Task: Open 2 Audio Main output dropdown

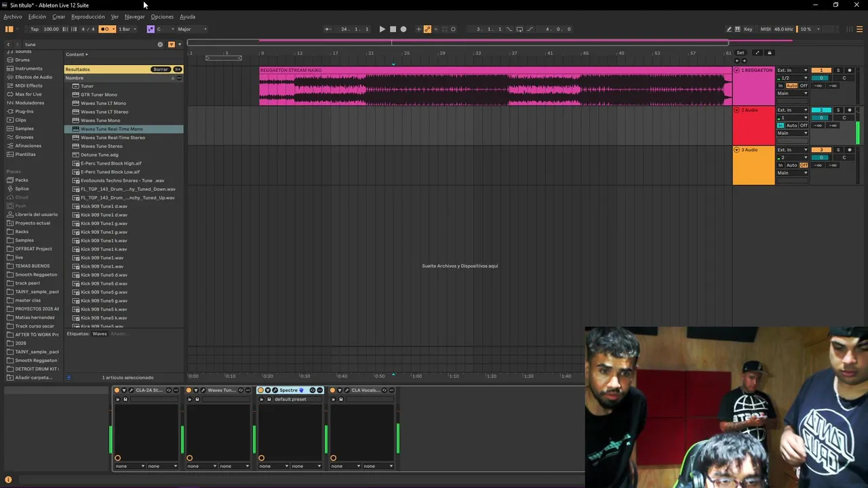Action: point(792,133)
